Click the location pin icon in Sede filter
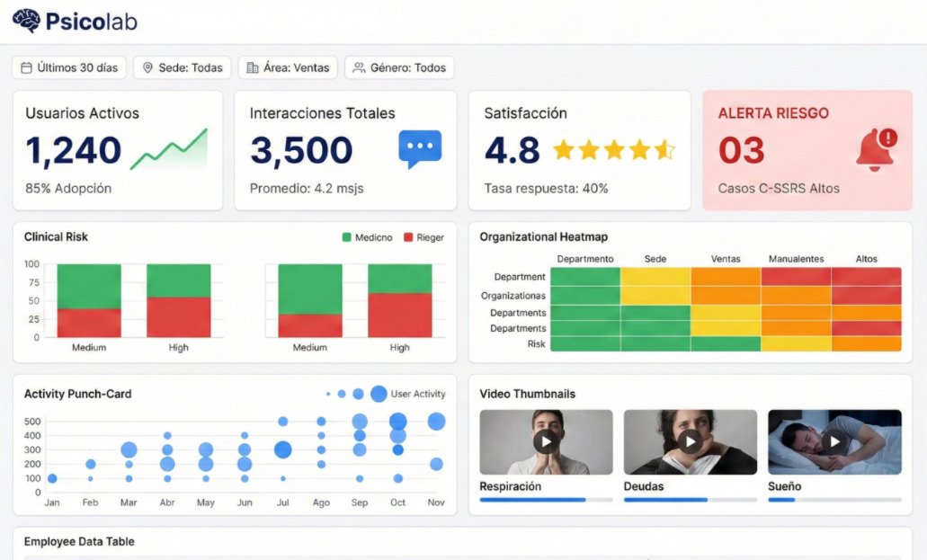This screenshot has height=560, width=927. [146, 67]
